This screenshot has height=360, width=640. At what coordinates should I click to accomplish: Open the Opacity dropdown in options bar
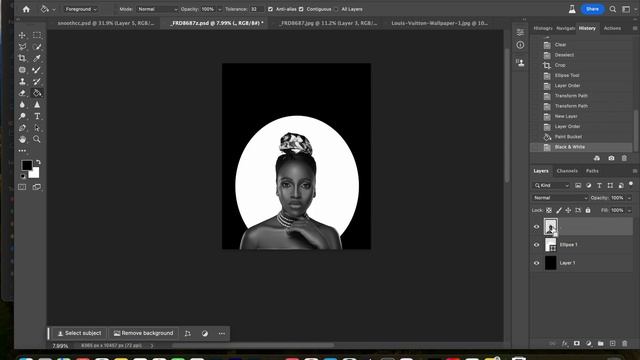point(220,9)
